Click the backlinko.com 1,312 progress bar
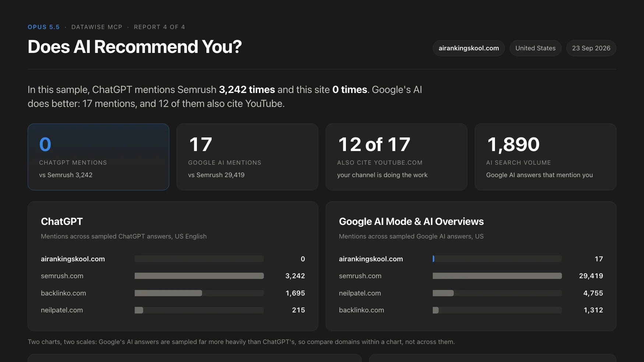Screen dimensions: 644x362 pos(497,310)
